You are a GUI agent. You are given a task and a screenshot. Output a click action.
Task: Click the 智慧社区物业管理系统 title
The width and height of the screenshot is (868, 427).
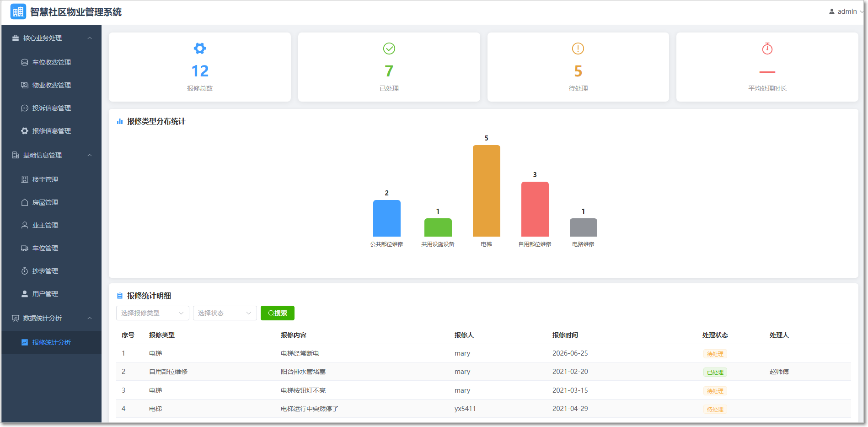[x=76, y=12]
